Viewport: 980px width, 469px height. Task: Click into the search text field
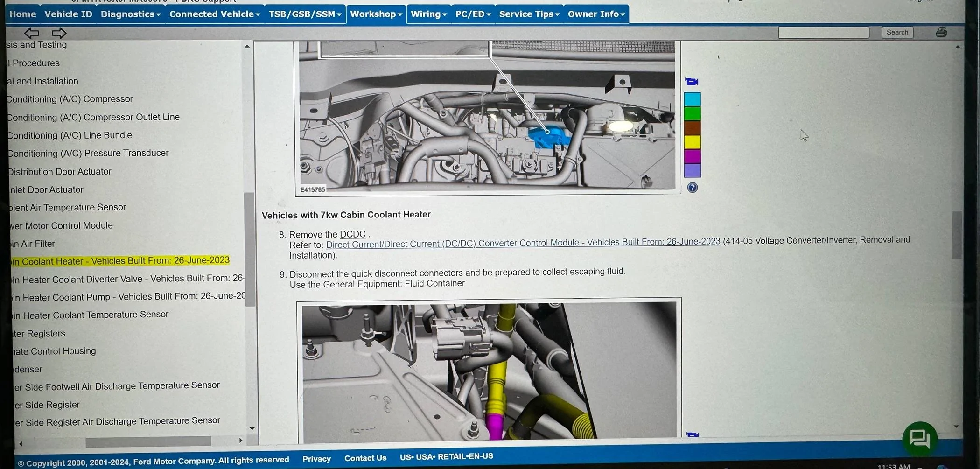(824, 32)
